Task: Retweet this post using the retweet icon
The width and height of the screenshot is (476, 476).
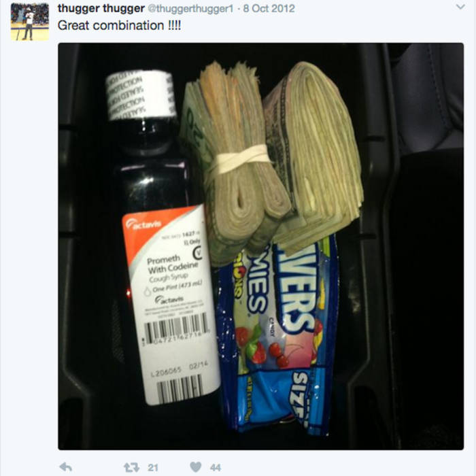Action: tap(131, 467)
